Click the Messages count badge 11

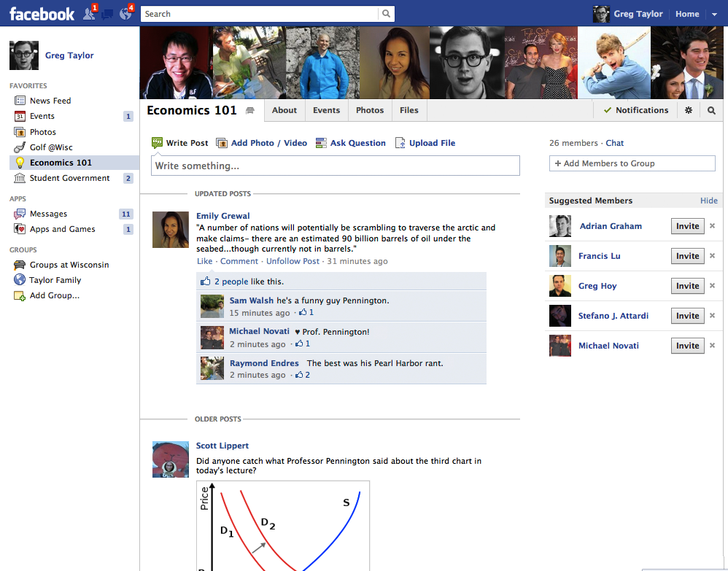coord(125,214)
